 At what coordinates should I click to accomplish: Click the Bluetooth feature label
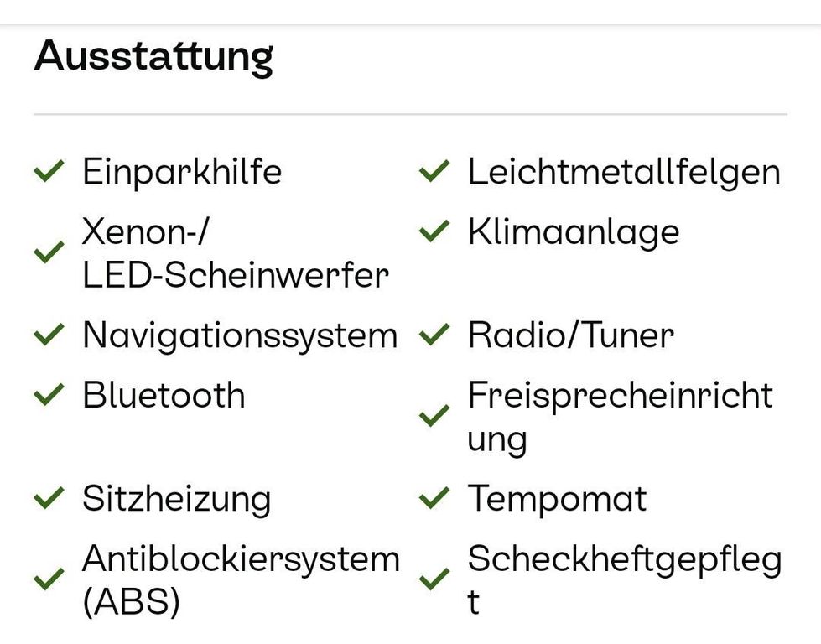click(164, 395)
